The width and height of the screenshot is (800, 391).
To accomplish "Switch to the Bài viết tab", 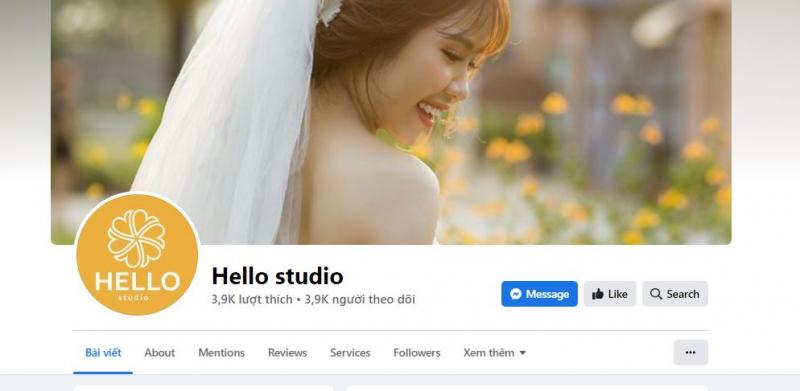I will pyautogui.click(x=103, y=353).
